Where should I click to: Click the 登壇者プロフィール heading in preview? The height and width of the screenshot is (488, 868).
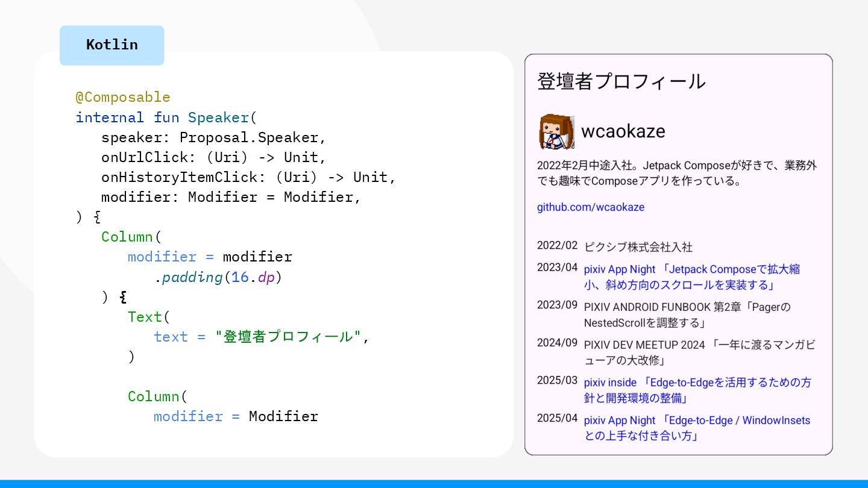pyautogui.click(x=621, y=81)
